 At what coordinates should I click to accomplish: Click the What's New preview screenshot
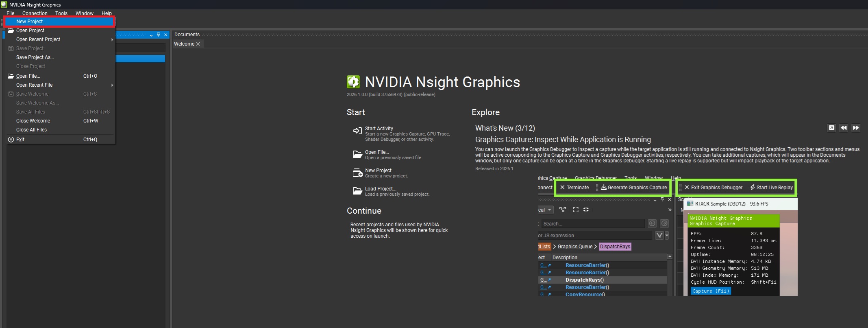point(667,236)
